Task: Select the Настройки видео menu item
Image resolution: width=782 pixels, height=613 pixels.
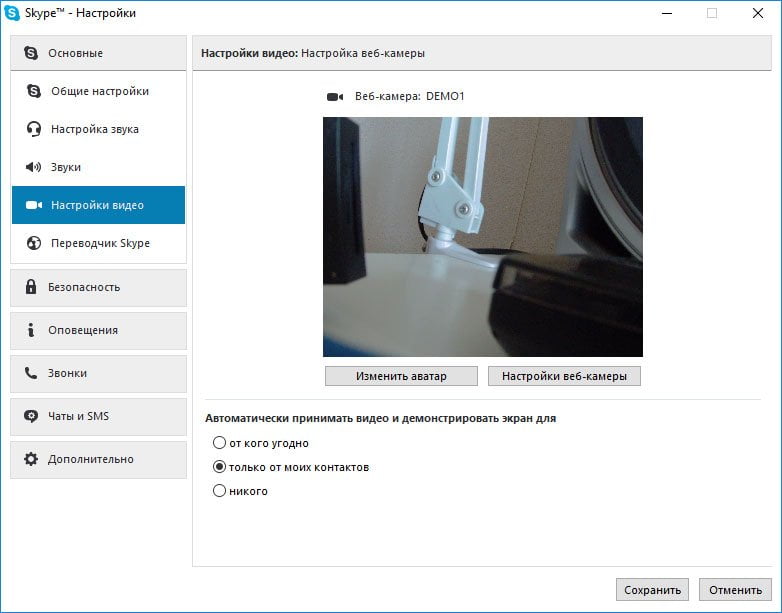Action: 98,205
